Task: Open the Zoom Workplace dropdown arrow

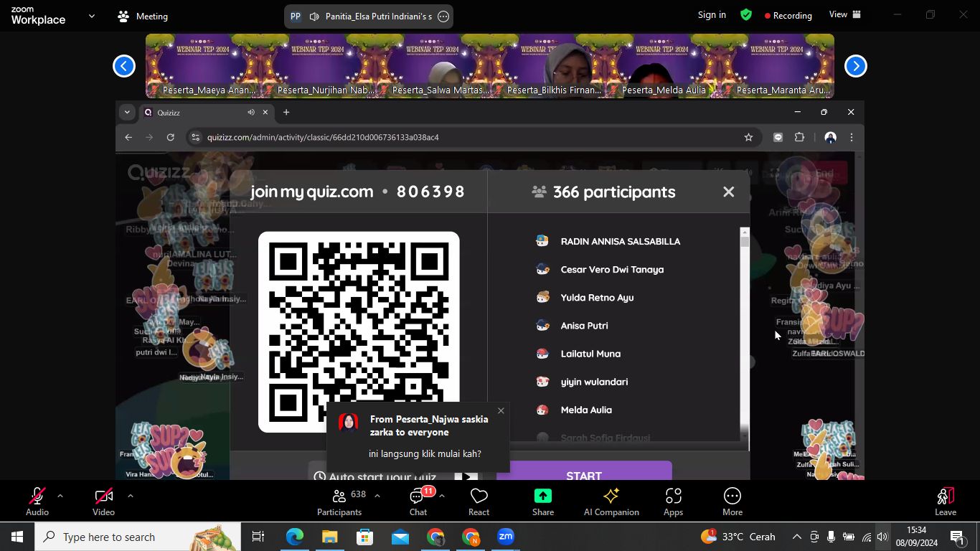Action: pos(91,16)
